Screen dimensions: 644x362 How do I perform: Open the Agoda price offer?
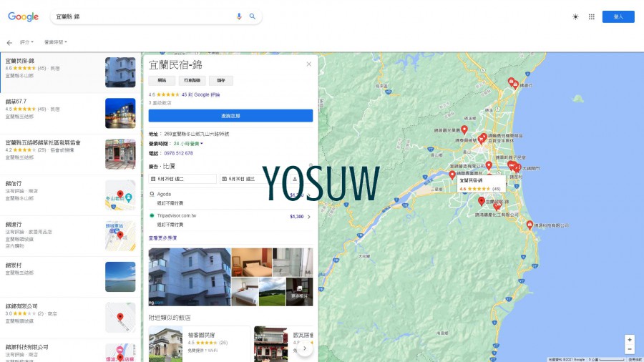click(x=230, y=199)
